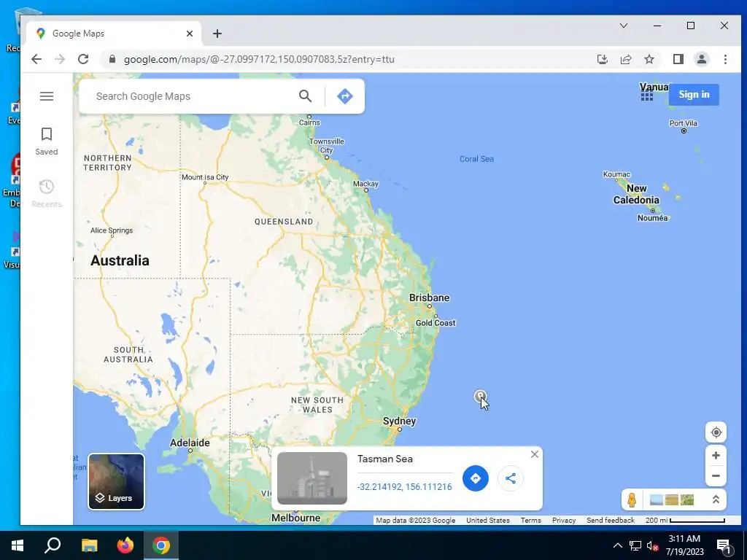Image resolution: width=747 pixels, height=560 pixels.
Task: Bookmark this tab with the star
Action: (649, 59)
